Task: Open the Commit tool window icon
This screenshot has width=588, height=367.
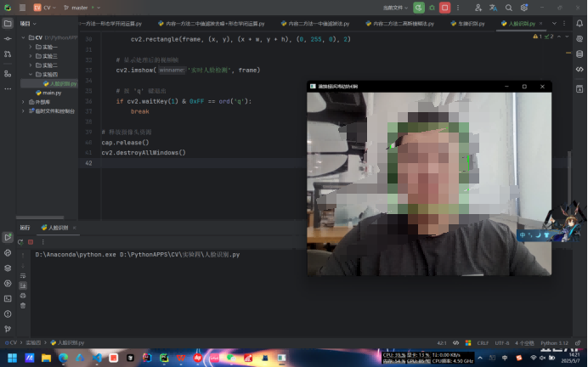Action: pos(8,38)
